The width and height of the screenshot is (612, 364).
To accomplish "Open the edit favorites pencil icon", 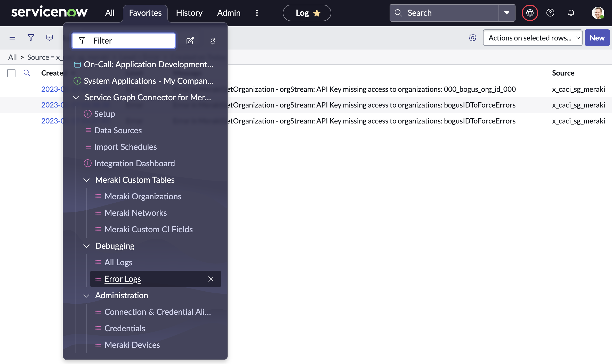I will pos(190,40).
